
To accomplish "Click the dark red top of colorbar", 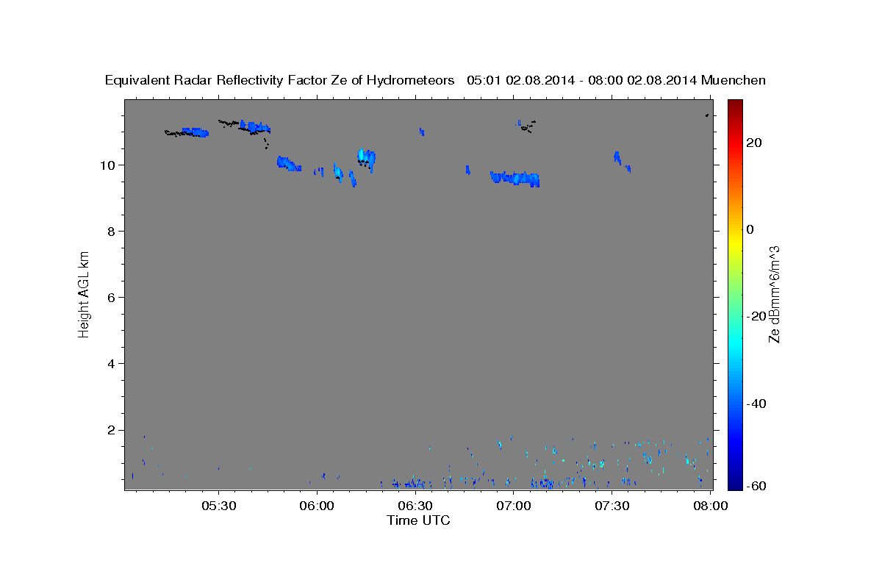I will point(734,107).
